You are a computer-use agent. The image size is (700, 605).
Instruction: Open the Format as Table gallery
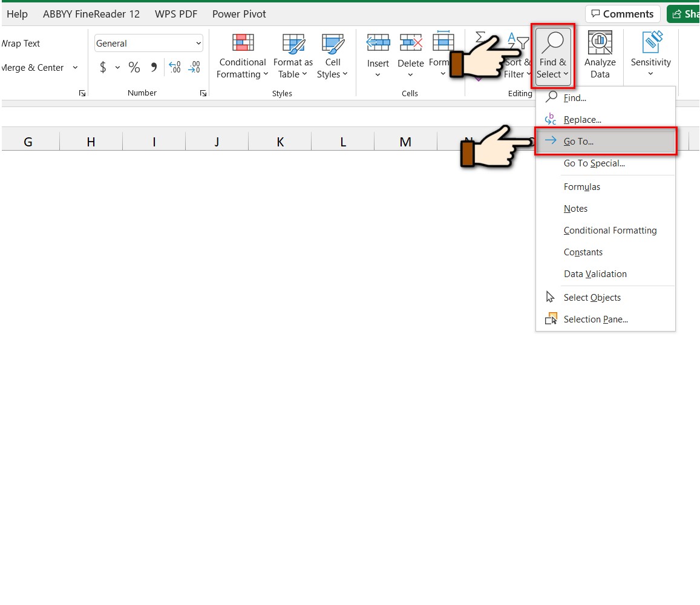tap(293, 44)
